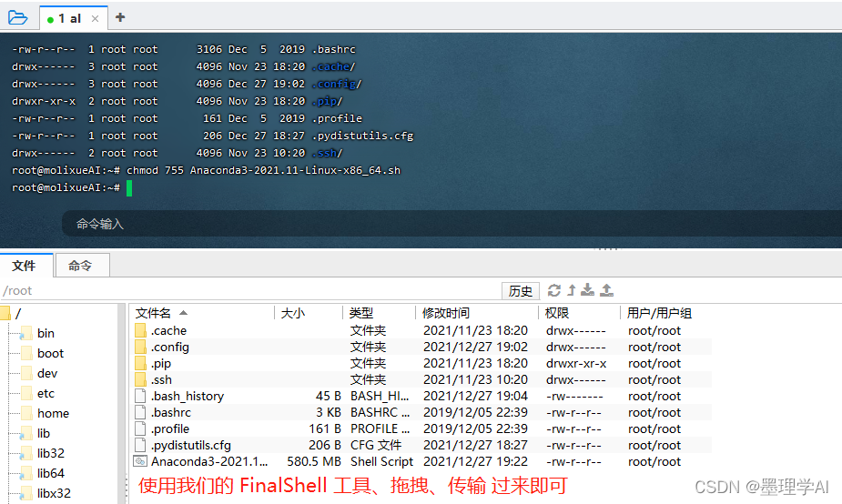Select the libx32 folder in tree
842x504 pixels.
tap(54, 493)
